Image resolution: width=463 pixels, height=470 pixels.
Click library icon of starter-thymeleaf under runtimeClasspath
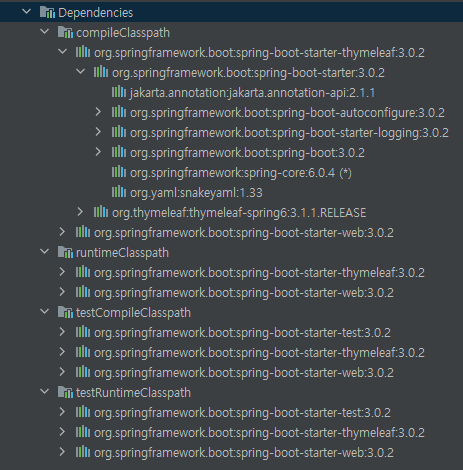pos(83,272)
